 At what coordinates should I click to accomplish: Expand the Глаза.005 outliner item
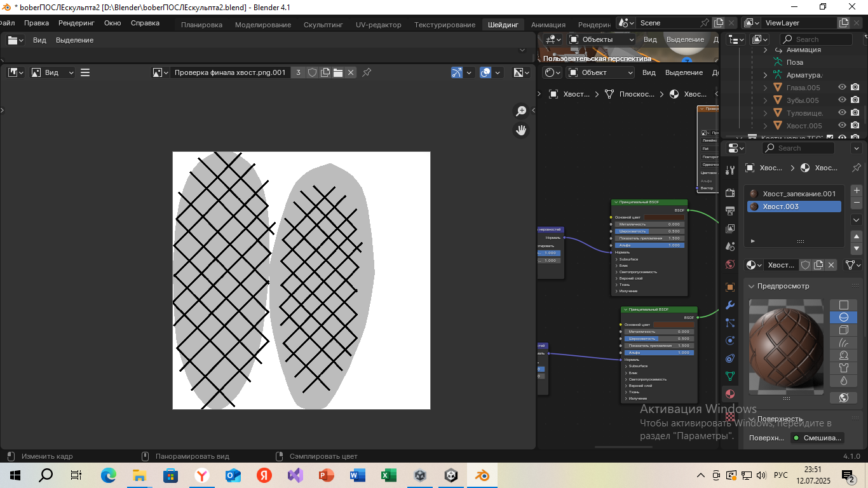coord(765,88)
